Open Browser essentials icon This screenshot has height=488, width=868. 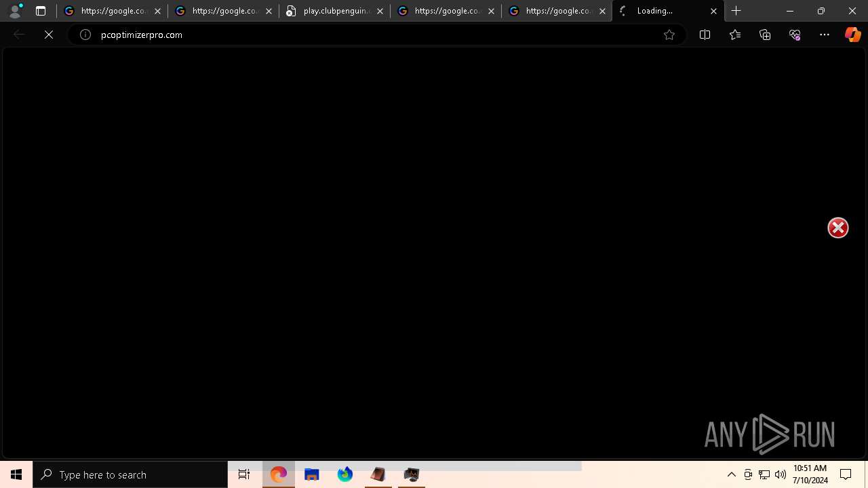795,35
